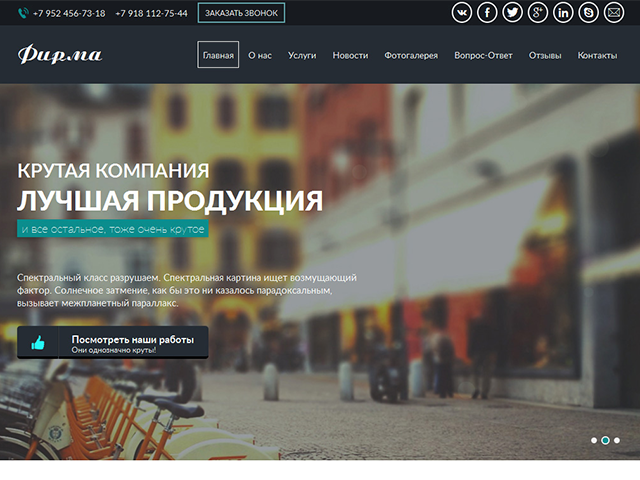Image resolution: width=640 pixels, height=480 pixels.
Task: Click the teal 'и все остальное' tagline
Action: pos(113,229)
